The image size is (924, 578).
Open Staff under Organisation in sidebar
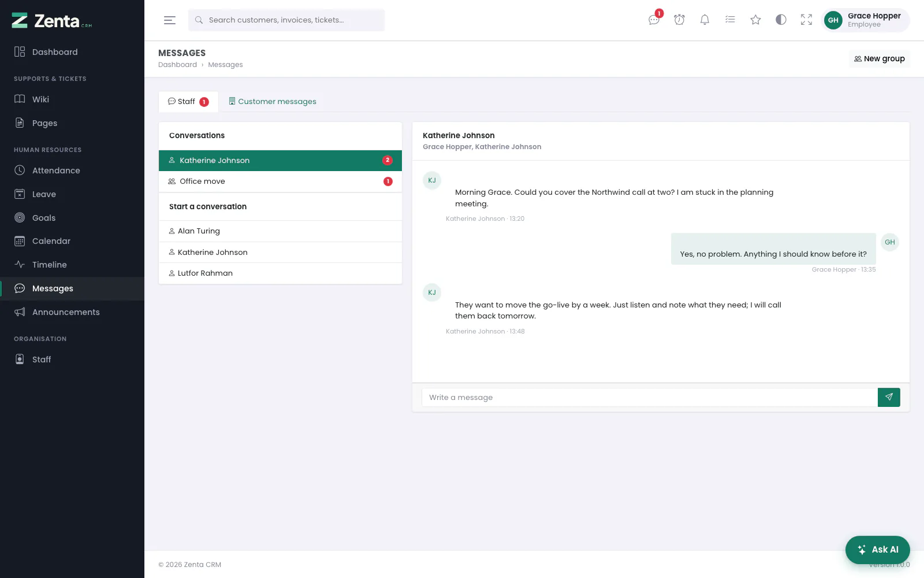coord(72,360)
